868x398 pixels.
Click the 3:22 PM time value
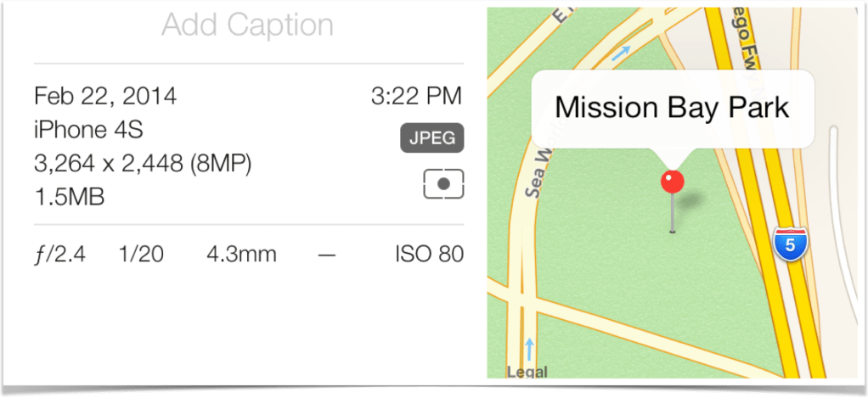click(416, 96)
